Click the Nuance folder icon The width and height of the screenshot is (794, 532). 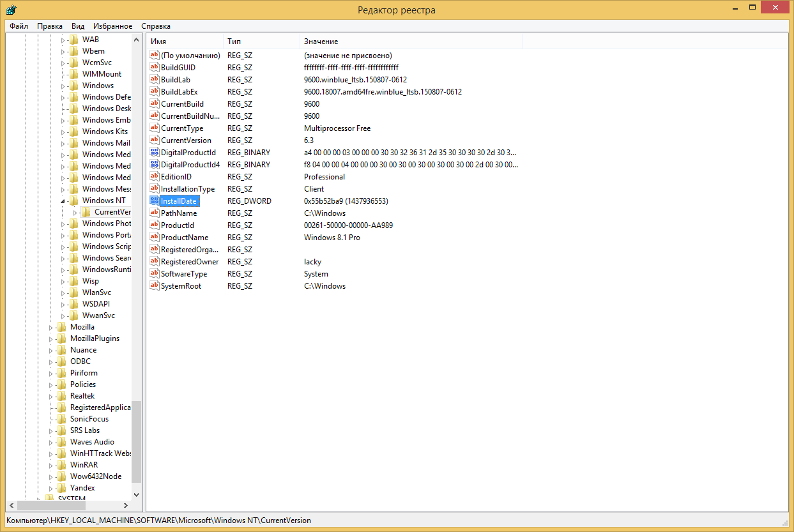pyautogui.click(x=62, y=349)
